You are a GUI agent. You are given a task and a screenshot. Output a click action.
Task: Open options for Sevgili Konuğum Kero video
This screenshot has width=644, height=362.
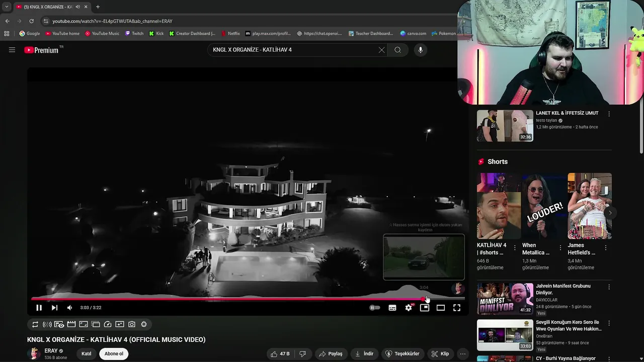(609, 323)
